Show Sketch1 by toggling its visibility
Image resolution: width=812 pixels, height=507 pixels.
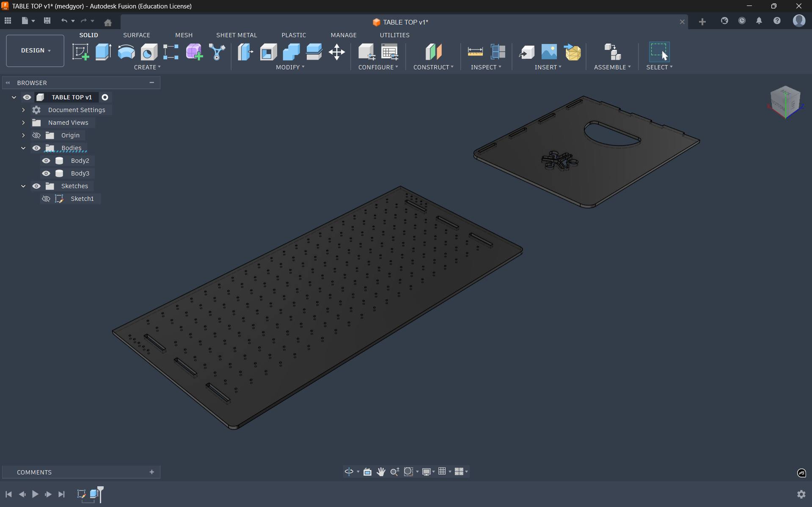46,199
